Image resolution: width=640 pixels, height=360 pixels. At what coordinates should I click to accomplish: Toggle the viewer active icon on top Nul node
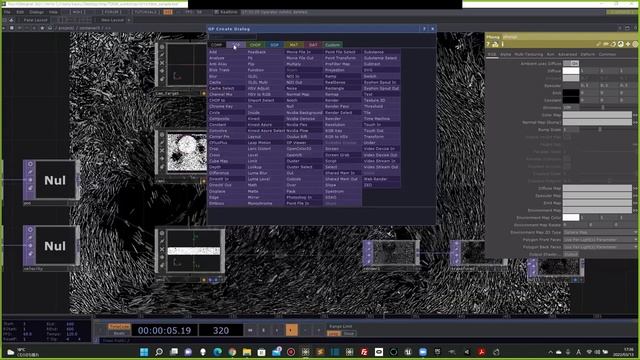click(x=30, y=164)
